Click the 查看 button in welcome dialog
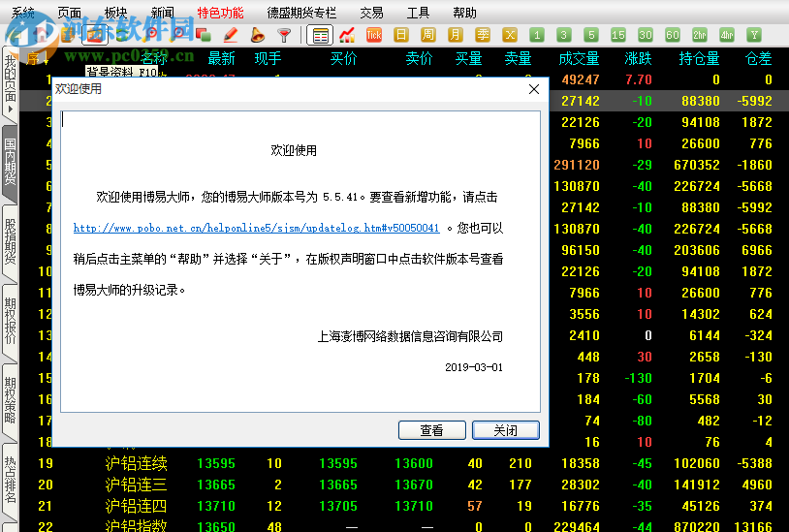 coord(431,430)
